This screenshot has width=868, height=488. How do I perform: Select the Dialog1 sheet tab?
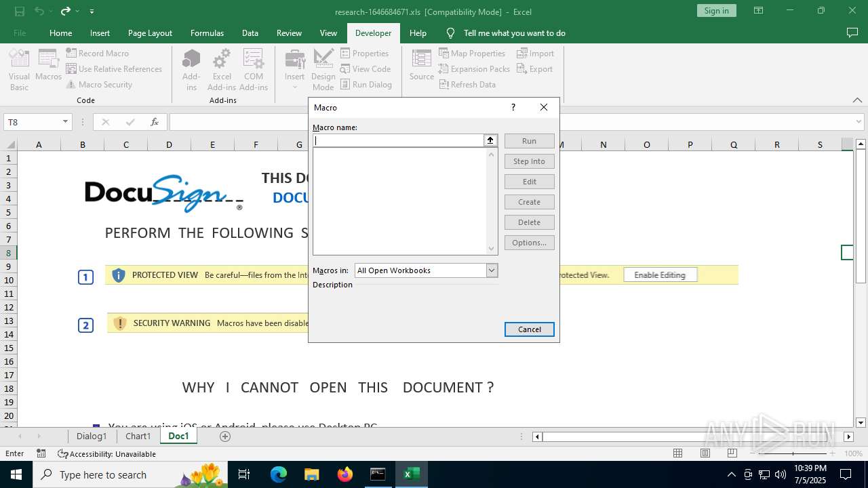coord(92,436)
